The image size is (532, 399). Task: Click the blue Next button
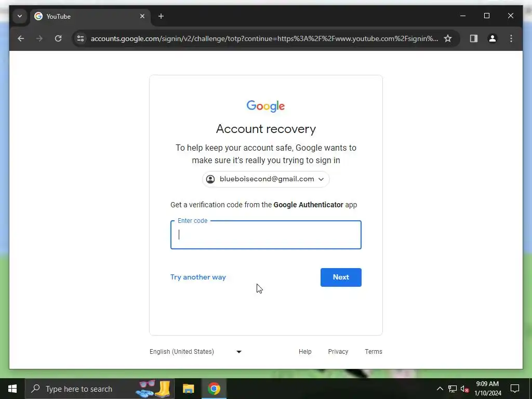pos(341,277)
